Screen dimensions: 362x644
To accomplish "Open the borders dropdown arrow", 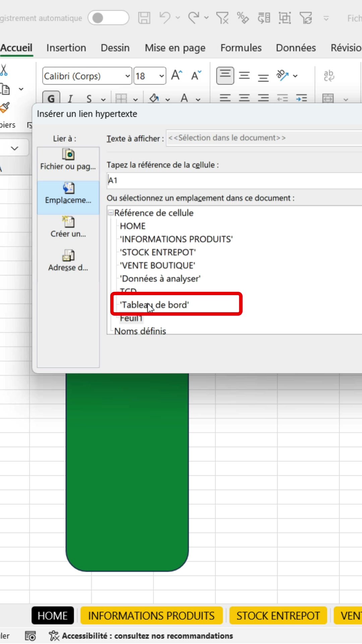I will tap(135, 100).
